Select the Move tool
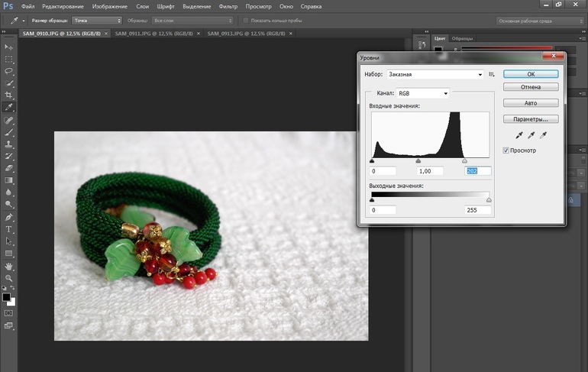588x372 pixels. point(9,47)
